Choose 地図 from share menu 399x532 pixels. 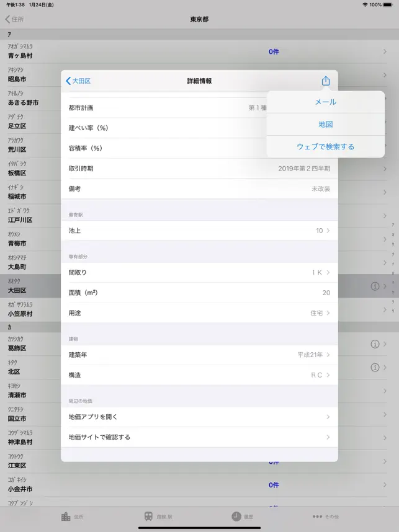325,124
